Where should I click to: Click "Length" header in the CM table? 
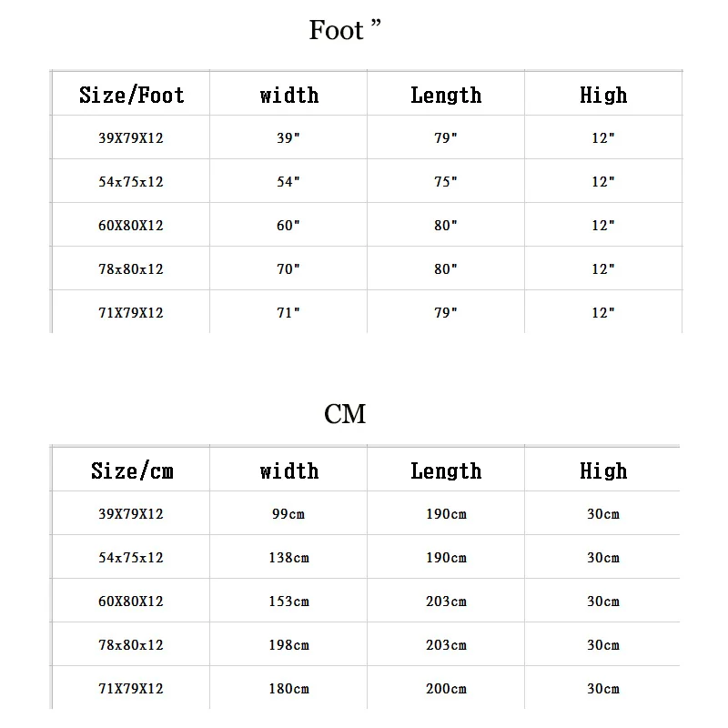(446, 471)
